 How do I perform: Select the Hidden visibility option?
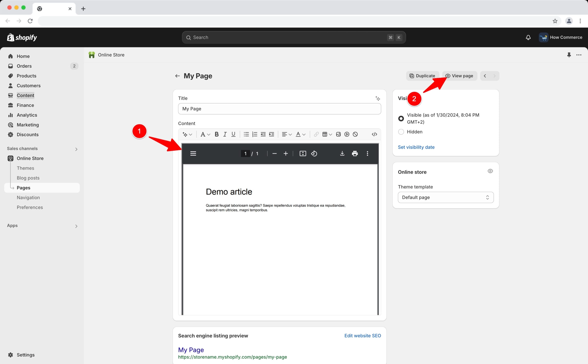coord(401,132)
